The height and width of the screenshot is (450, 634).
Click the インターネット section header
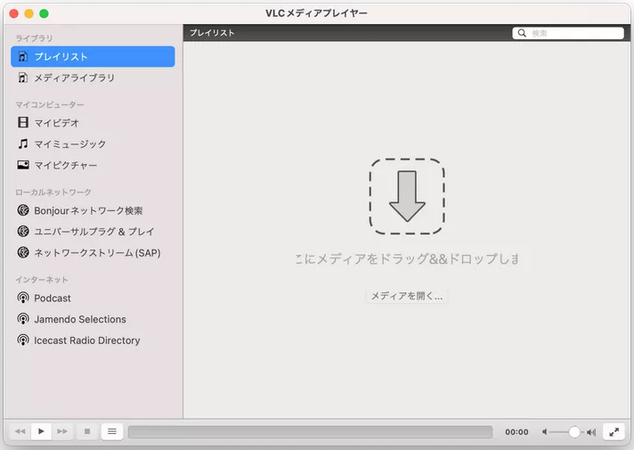(x=42, y=279)
